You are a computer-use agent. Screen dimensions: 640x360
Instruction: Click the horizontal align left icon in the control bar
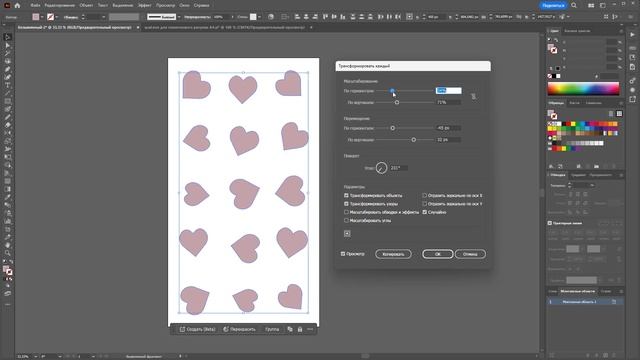[297, 17]
